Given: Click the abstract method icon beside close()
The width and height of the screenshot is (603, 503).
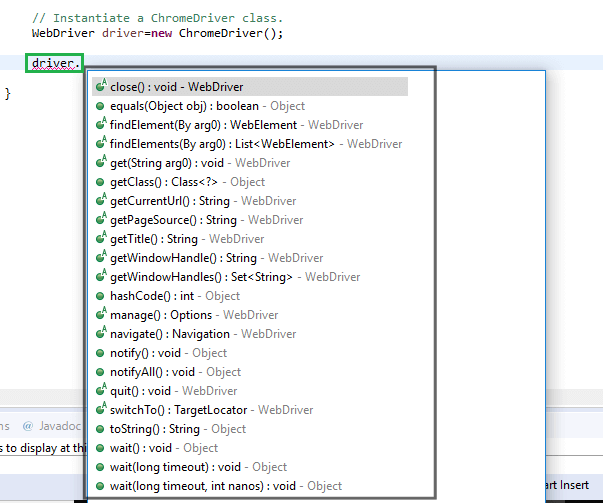Looking at the screenshot, I should tap(101, 86).
